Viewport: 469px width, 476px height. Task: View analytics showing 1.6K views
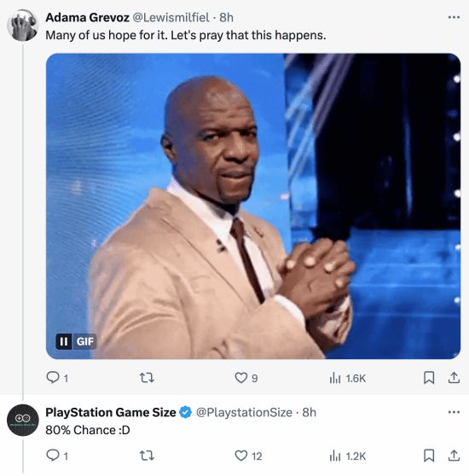[x=348, y=378]
